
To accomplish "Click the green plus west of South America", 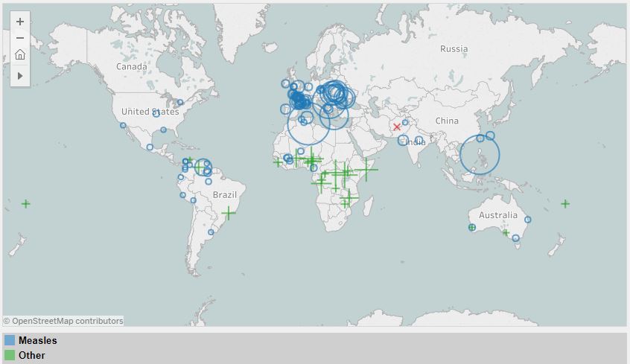I will tap(26, 203).
